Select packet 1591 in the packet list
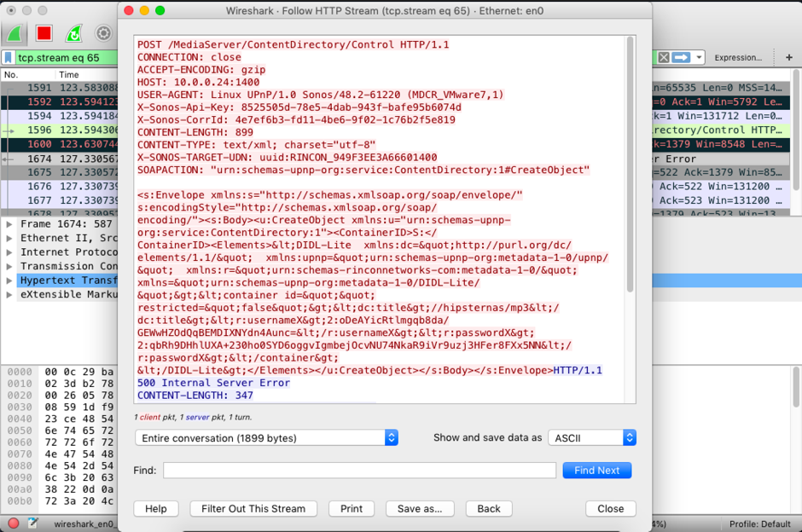Screen dimensions: 802x532 coord(60,88)
